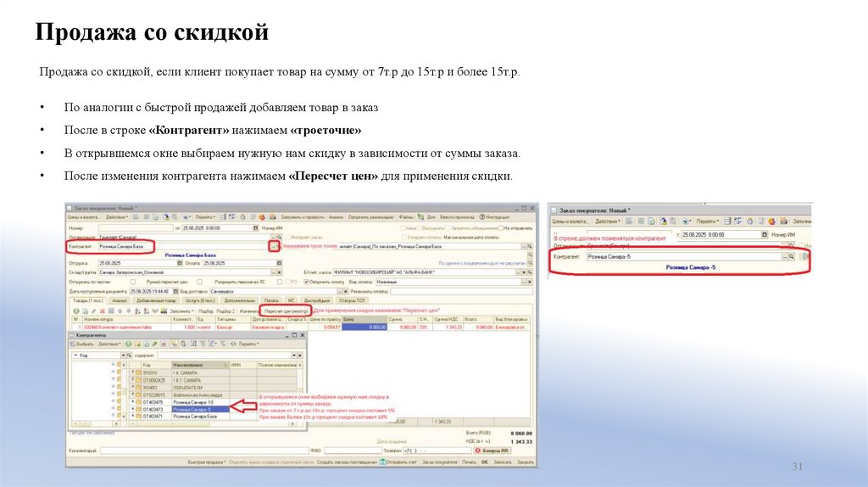Open the Действия dropdown in the cropped Розница Самара -5 window
The width and height of the screenshot is (868, 487).
click(x=608, y=221)
